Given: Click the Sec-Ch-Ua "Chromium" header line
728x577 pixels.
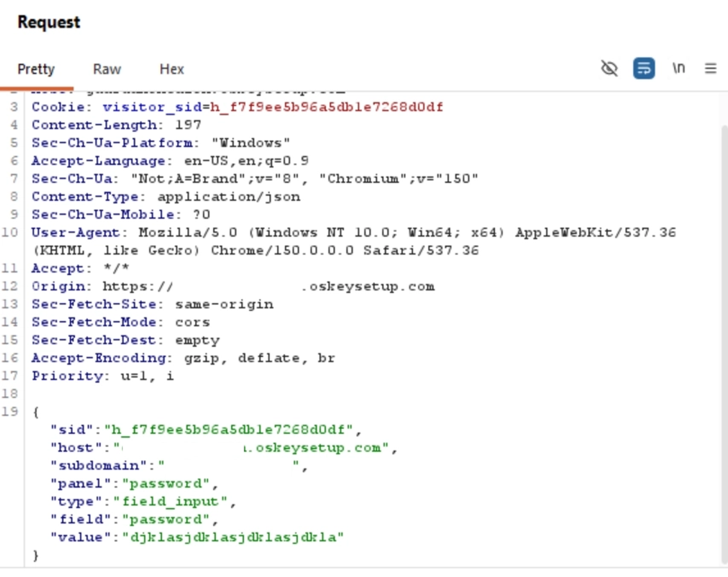Looking at the screenshot, I should [255, 179].
